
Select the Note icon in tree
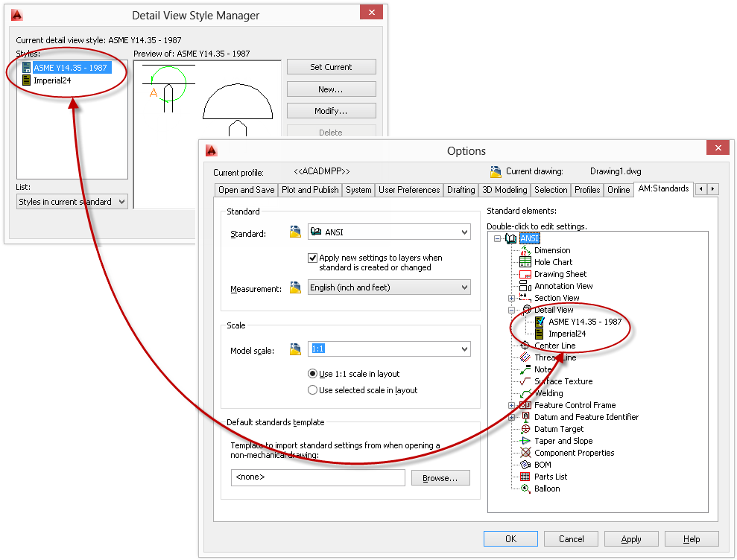[x=525, y=369]
